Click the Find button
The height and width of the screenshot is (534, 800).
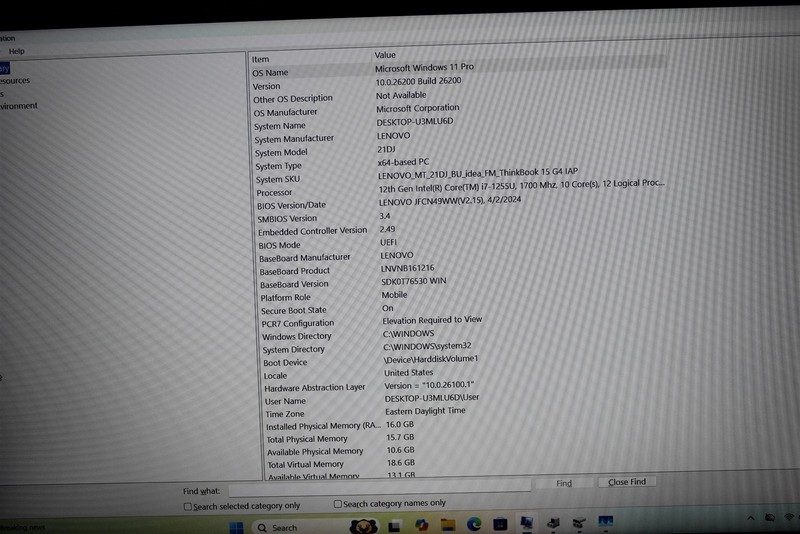[x=563, y=483]
